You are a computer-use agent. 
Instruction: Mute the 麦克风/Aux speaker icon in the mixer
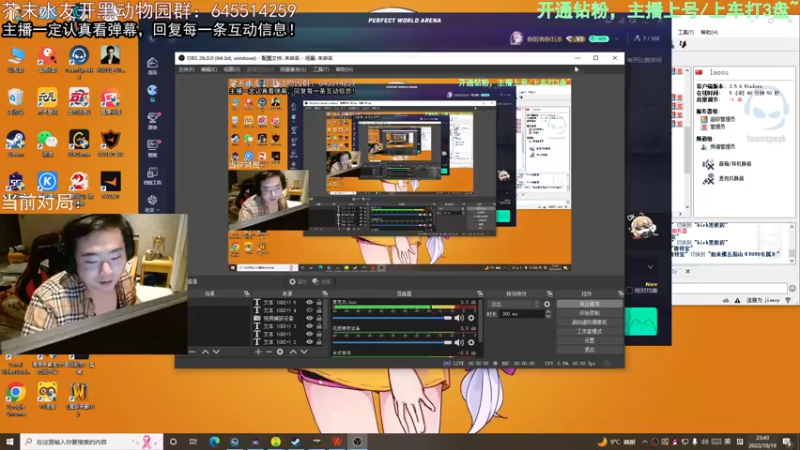click(x=459, y=318)
